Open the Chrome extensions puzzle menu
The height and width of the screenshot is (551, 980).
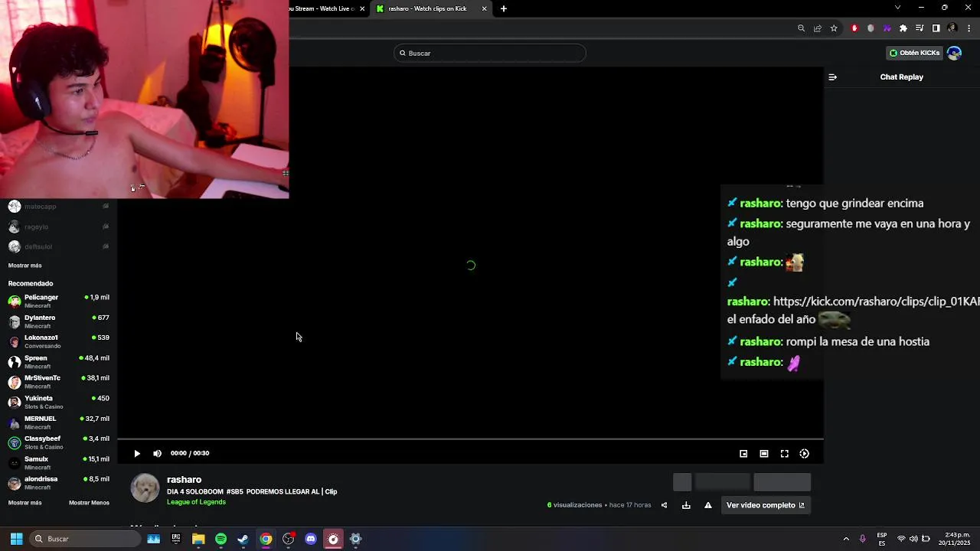coord(903,28)
